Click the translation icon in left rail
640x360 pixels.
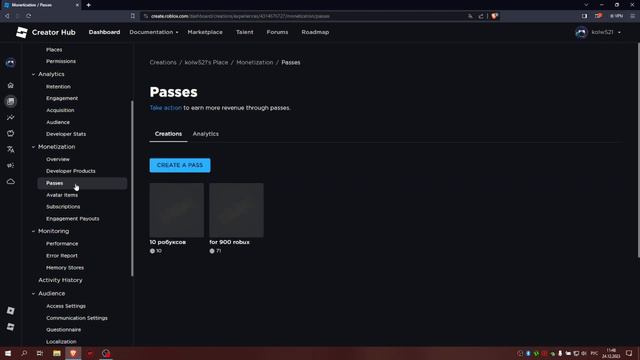(x=11, y=149)
